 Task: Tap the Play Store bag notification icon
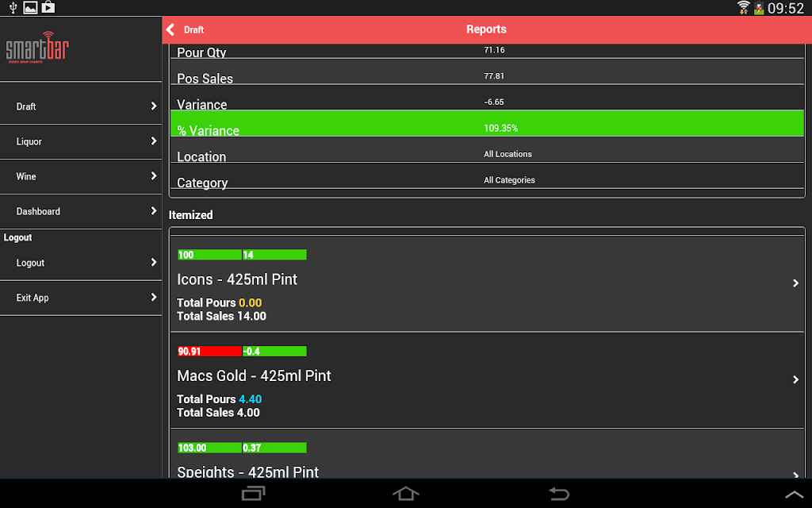click(x=48, y=7)
